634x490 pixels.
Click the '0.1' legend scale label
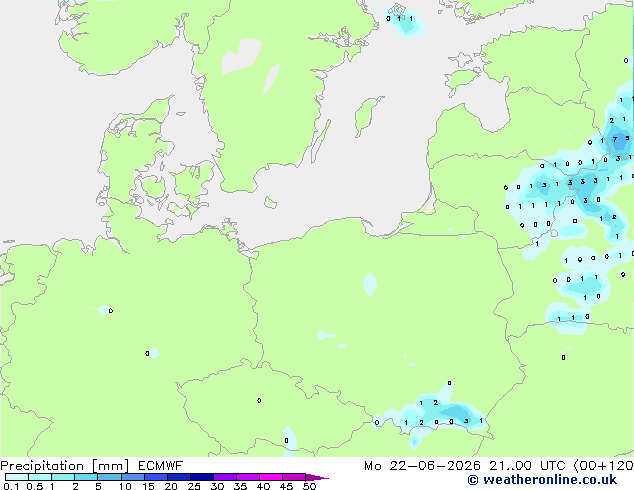[10, 486]
